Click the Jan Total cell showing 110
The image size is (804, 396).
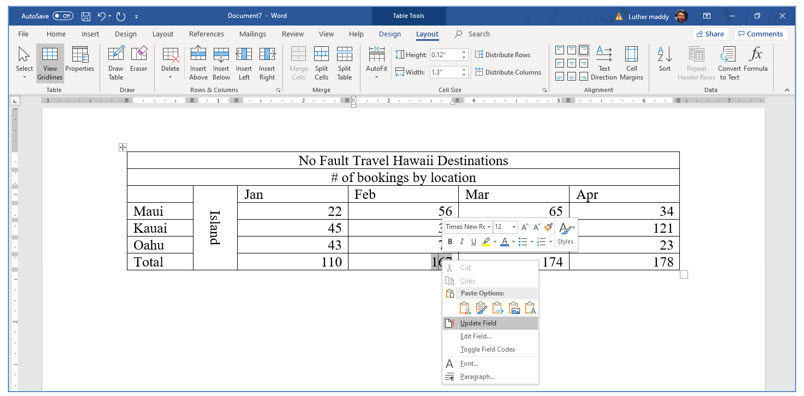pyautogui.click(x=292, y=262)
